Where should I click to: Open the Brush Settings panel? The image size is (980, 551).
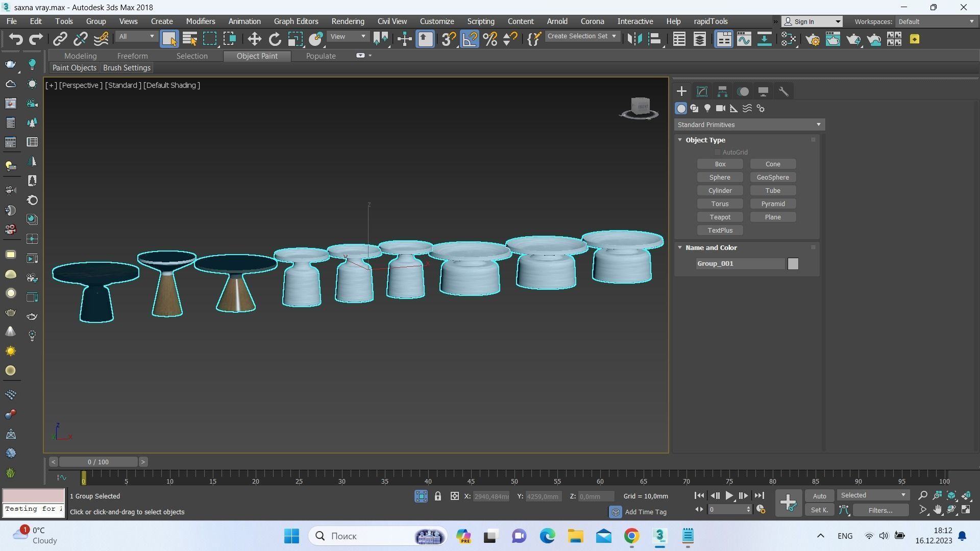pos(127,68)
